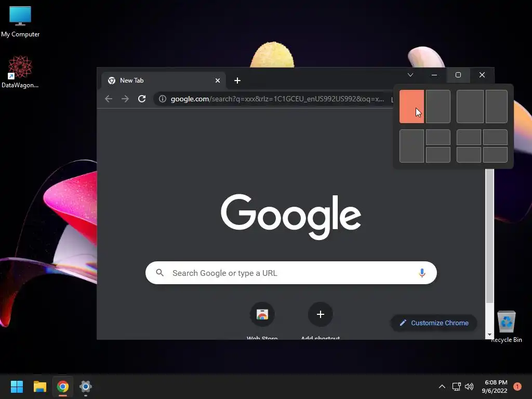Select top-right zone in three-pane layout

point(438,137)
